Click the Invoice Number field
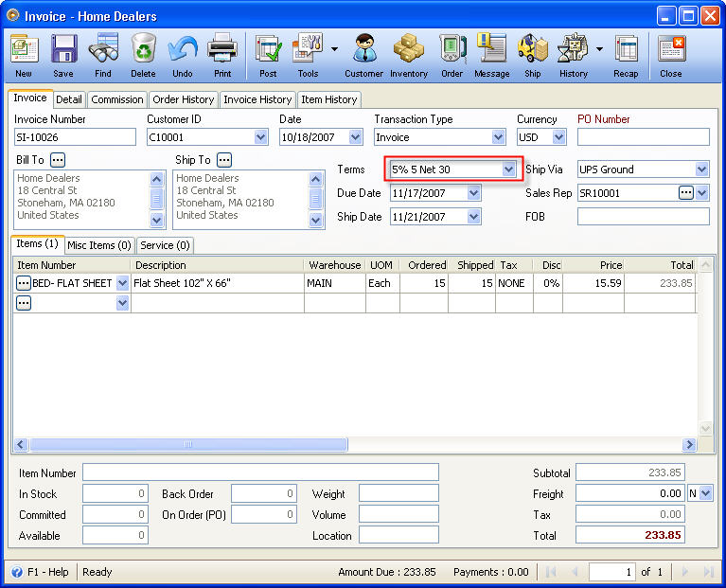This screenshot has height=588, width=726. 75,137
